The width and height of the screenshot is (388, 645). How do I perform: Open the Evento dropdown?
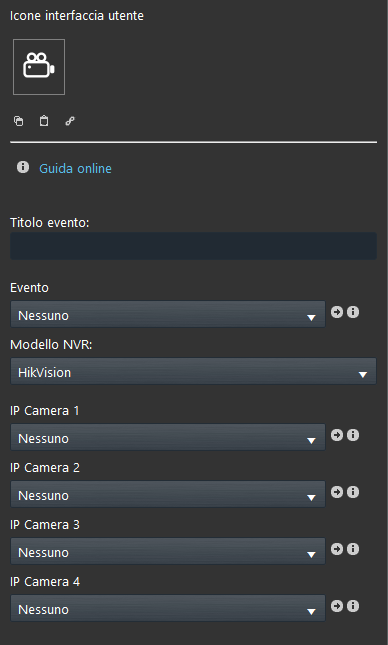168,315
